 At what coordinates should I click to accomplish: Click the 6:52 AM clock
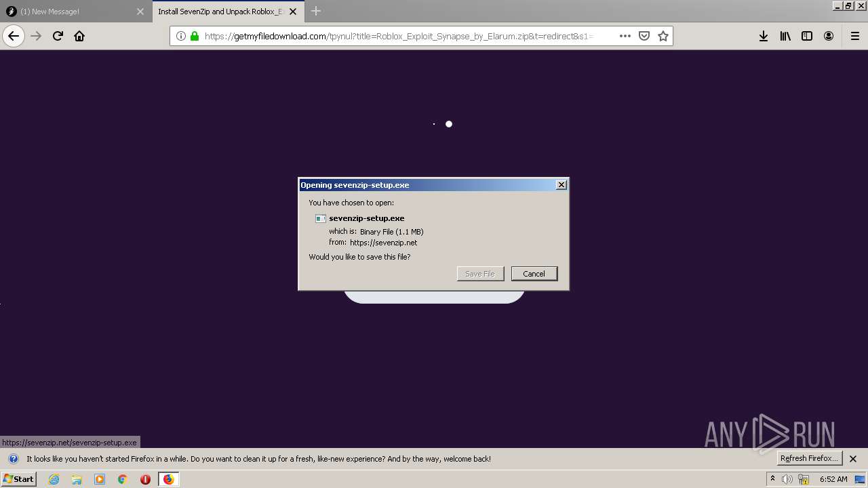click(833, 479)
